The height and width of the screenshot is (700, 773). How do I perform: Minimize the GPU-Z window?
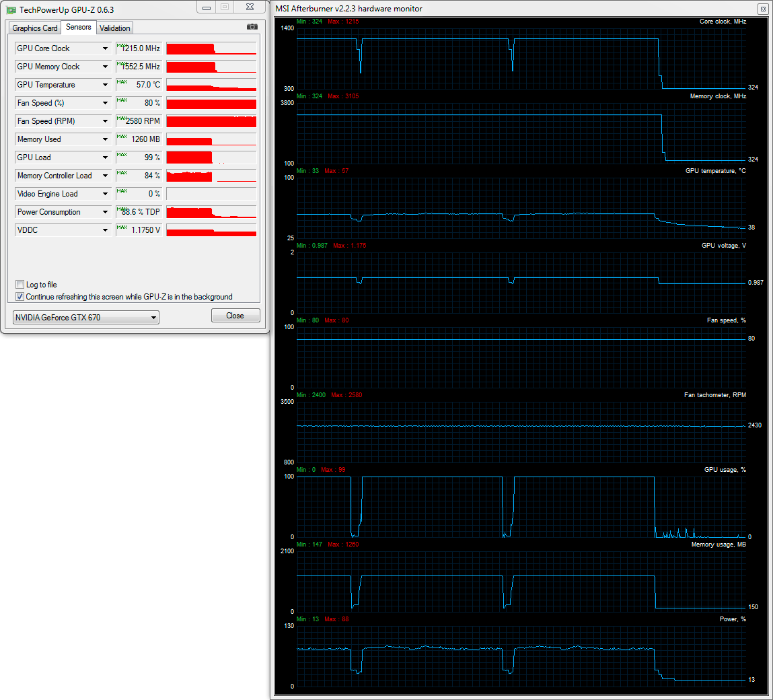tap(207, 7)
